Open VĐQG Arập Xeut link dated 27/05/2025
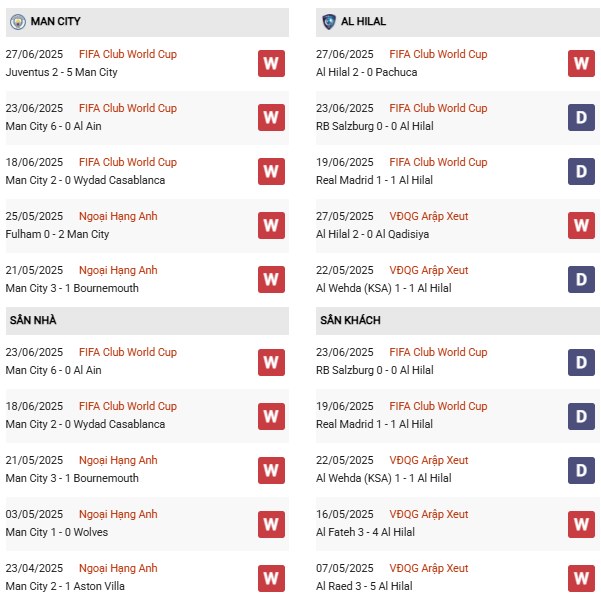The width and height of the screenshot is (601, 598). [429, 216]
